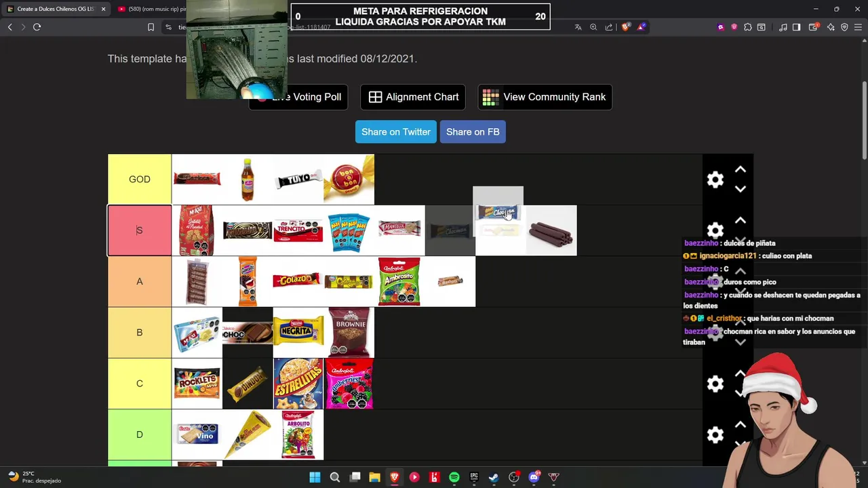Open the browser media music-note control

click(x=783, y=27)
